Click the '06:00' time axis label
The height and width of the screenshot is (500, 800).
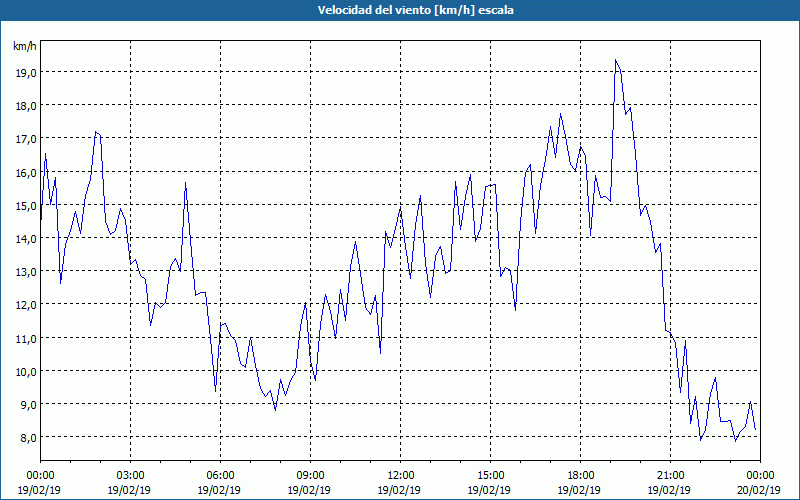click(x=220, y=475)
